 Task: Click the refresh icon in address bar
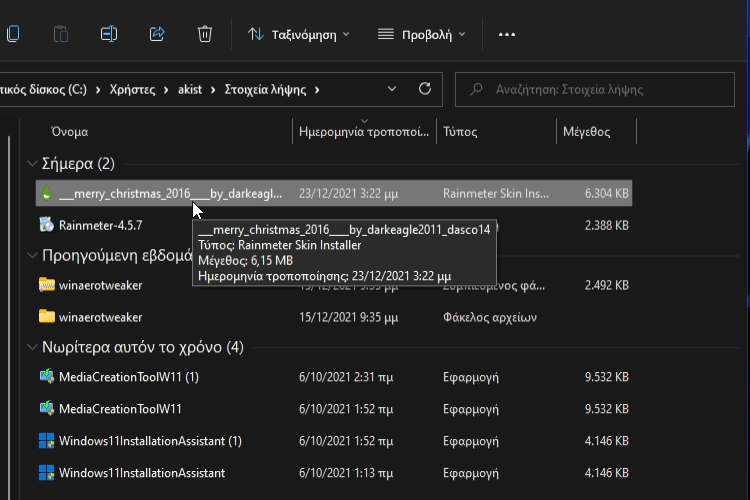pyautogui.click(x=425, y=89)
